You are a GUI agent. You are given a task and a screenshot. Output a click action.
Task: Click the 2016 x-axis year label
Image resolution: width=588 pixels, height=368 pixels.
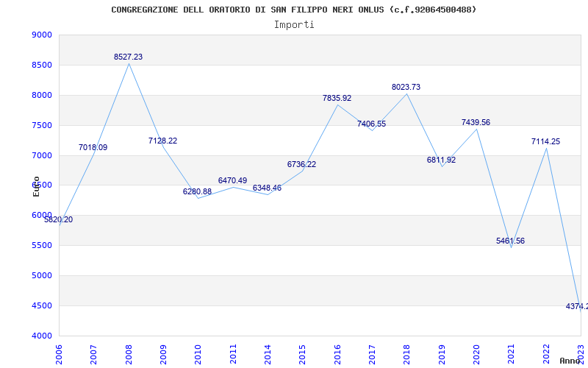pyautogui.click(x=337, y=355)
